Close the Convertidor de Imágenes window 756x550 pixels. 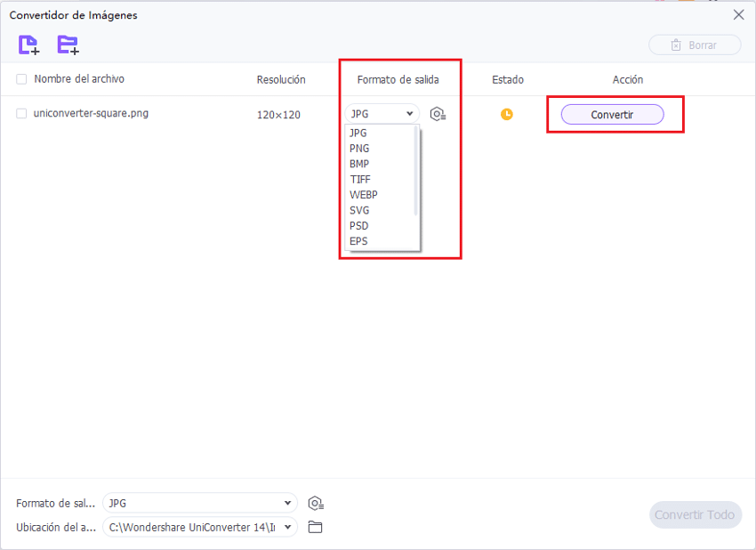tap(738, 15)
